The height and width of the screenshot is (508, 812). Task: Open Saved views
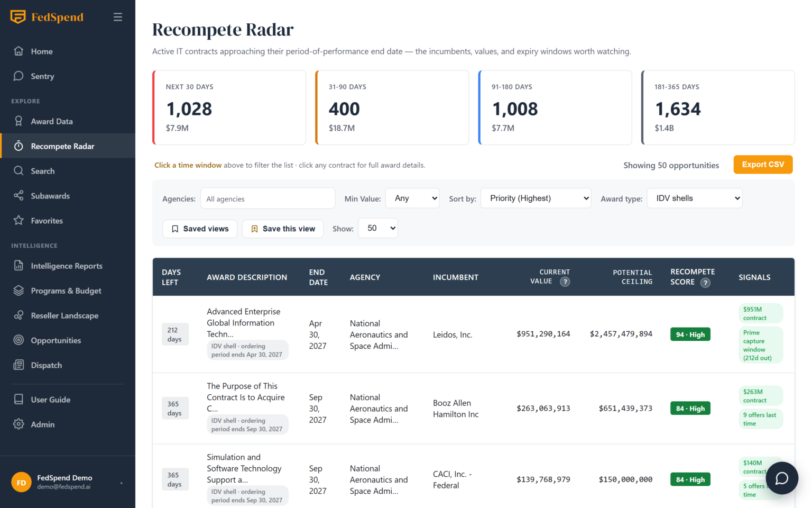tap(200, 229)
